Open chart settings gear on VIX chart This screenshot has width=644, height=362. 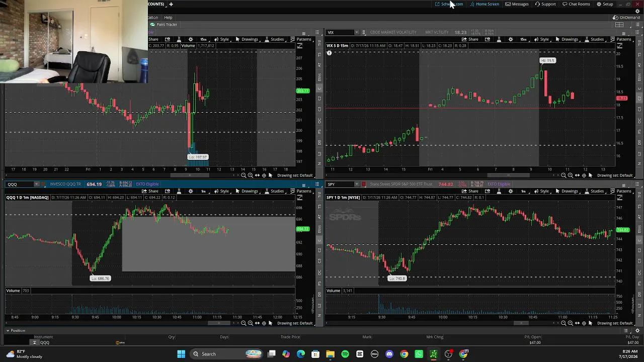[x=511, y=39]
